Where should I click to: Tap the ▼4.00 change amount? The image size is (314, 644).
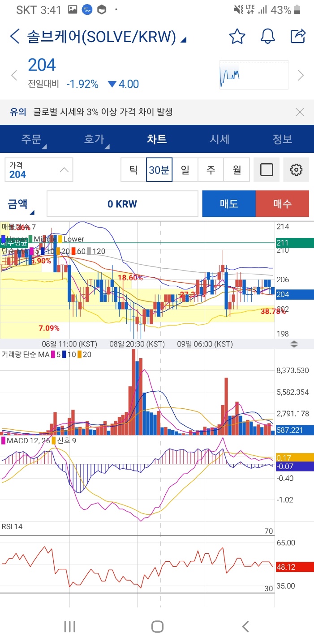(124, 84)
